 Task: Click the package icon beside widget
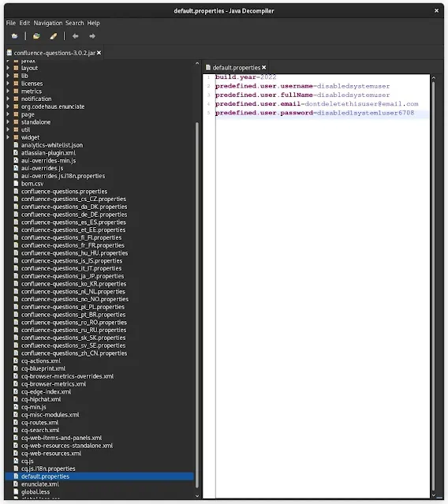click(x=16, y=137)
